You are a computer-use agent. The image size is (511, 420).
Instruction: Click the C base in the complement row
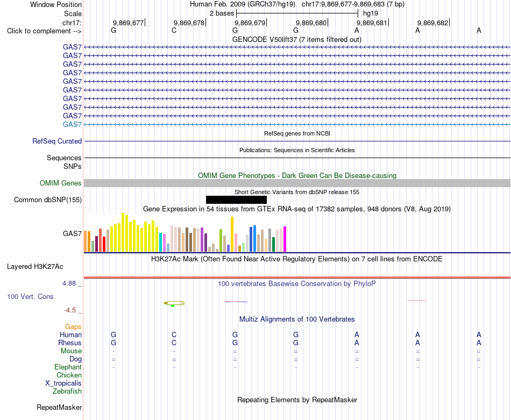[x=174, y=30]
